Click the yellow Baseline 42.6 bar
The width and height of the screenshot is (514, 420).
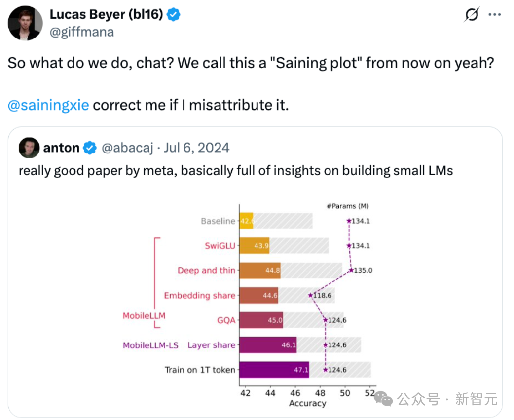[246, 221]
